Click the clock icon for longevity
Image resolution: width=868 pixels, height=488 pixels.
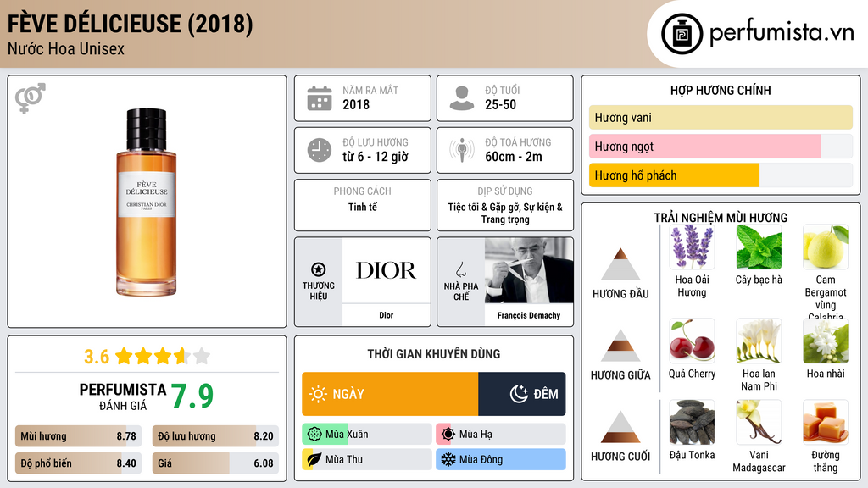[x=320, y=150]
